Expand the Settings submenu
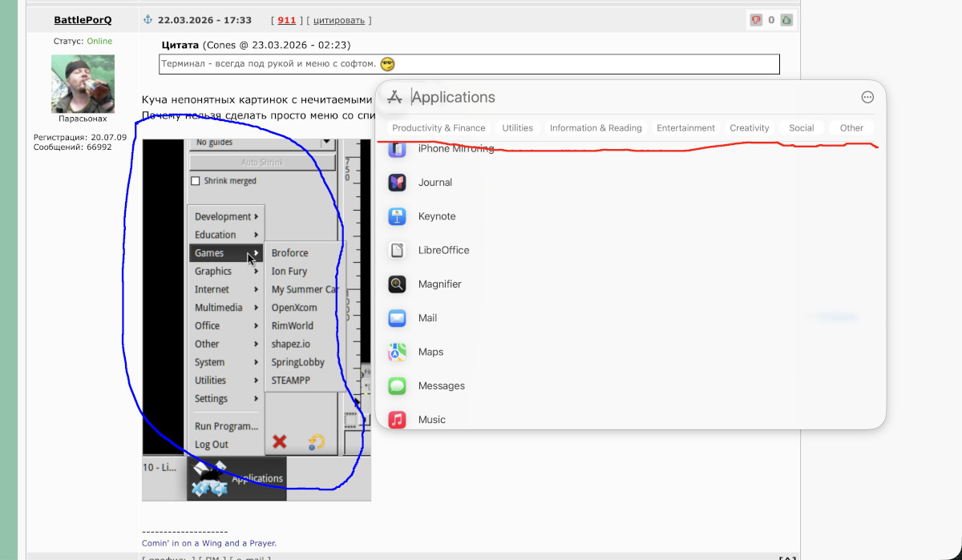The image size is (962, 560). click(x=227, y=398)
